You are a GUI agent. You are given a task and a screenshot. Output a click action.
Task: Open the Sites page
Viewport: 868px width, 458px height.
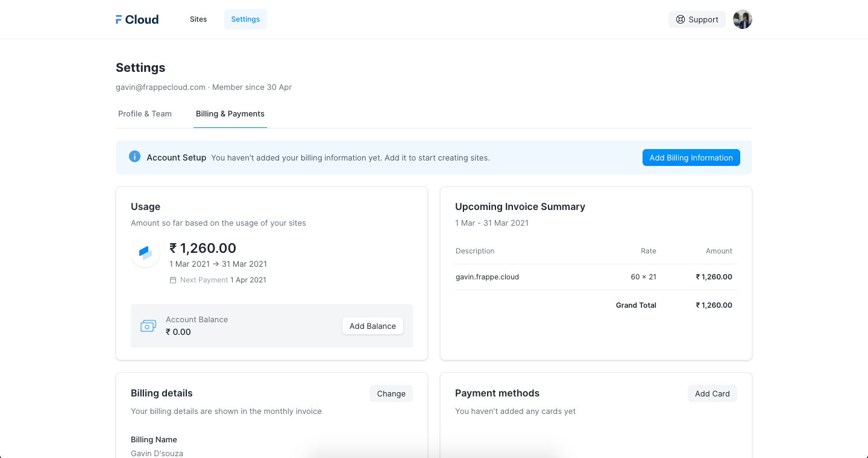(198, 19)
